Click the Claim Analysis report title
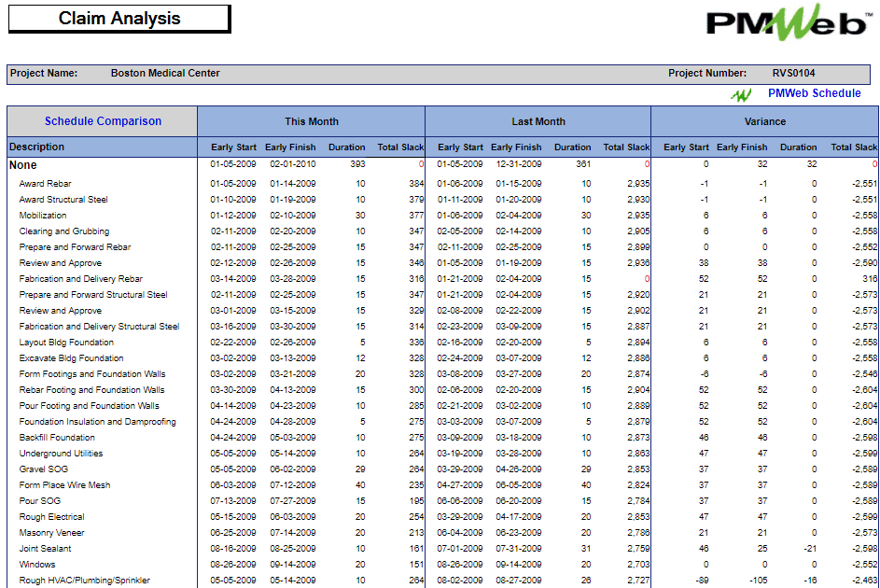The width and height of the screenshot is (880, 588). (x=118, y=17)
